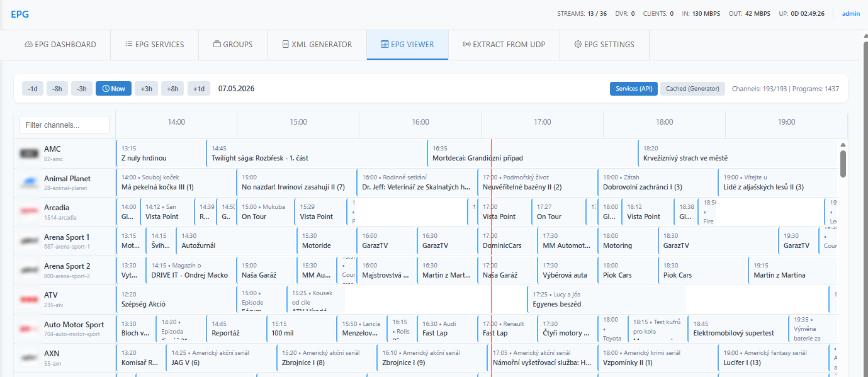Select the EPG Viewer tab
The image size is (868, 377).
(x=407, y=45)
